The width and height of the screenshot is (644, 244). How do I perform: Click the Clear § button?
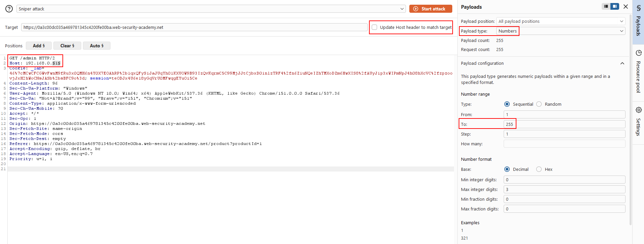coord(67,46)
